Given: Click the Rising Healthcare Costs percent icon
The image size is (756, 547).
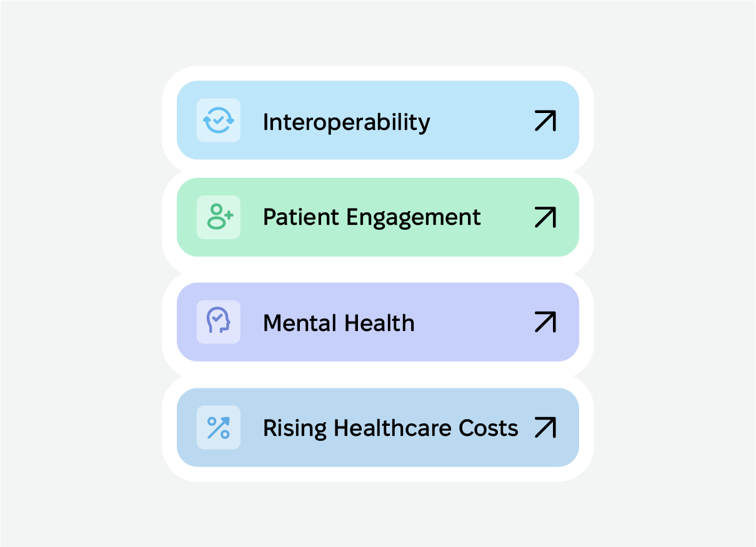Looking at the screenshot, I should point(219,427).
